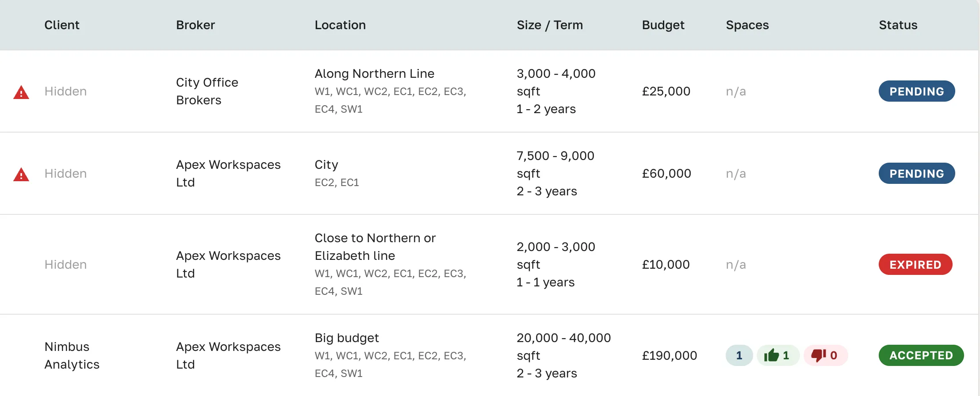Viewport: 980px width, 396px height.
Task: Click the PENDING status for City Office Brokers
Action: pos(916,91)
